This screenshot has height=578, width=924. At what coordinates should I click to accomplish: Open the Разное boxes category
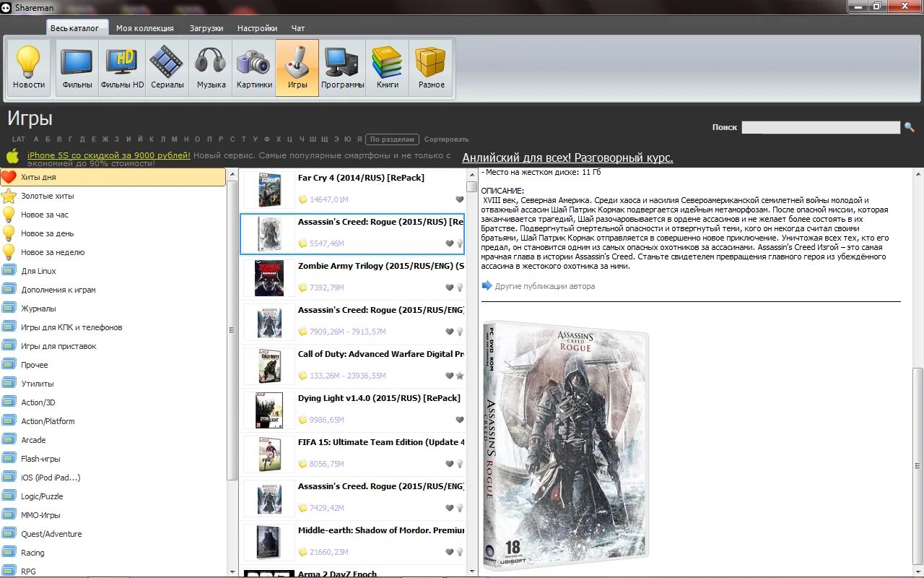(432, 68)
